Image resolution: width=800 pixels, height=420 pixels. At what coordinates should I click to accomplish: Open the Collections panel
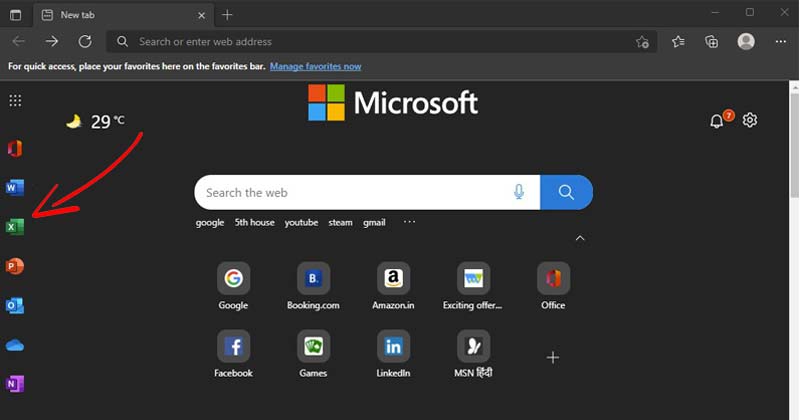click(711, 42)
